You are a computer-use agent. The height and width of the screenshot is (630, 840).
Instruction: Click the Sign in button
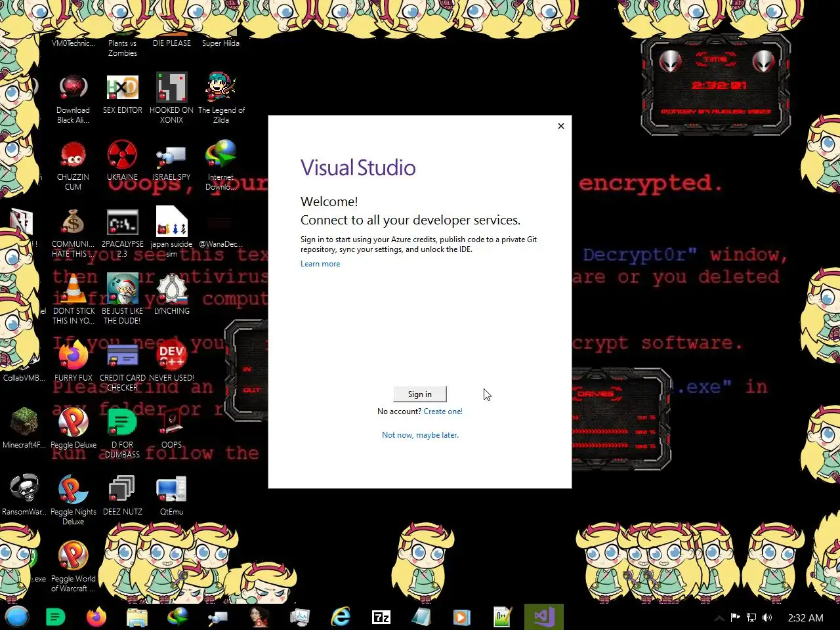tap(420, 394)
